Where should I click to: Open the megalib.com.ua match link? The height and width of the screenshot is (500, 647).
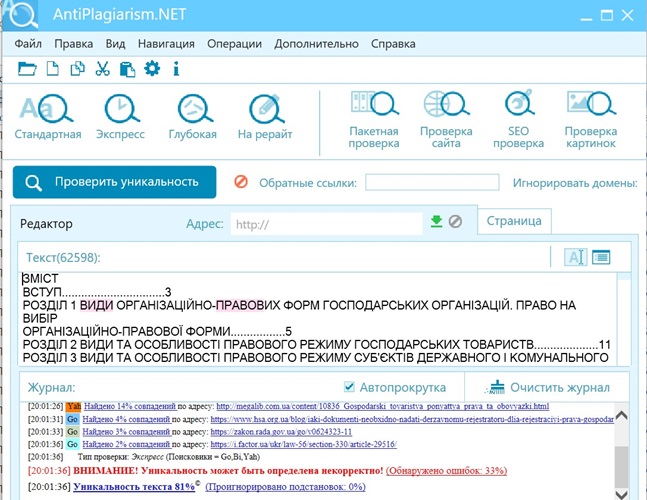click(383, 406)
